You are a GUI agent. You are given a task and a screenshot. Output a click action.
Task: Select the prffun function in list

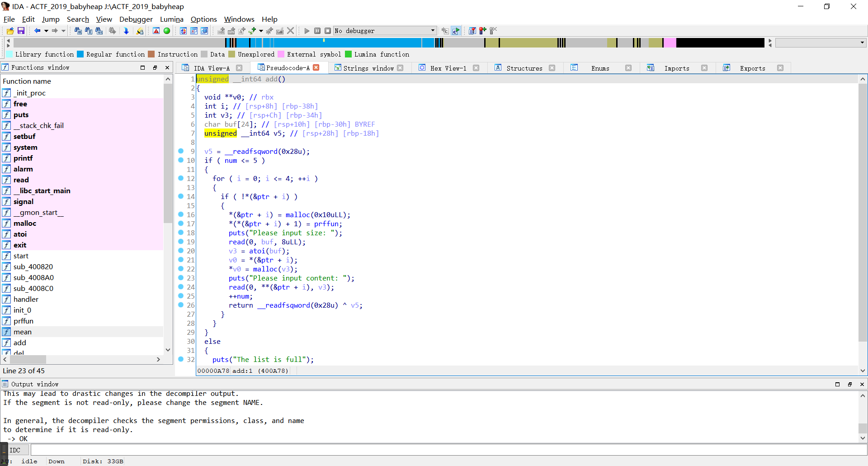coord(24,321)
